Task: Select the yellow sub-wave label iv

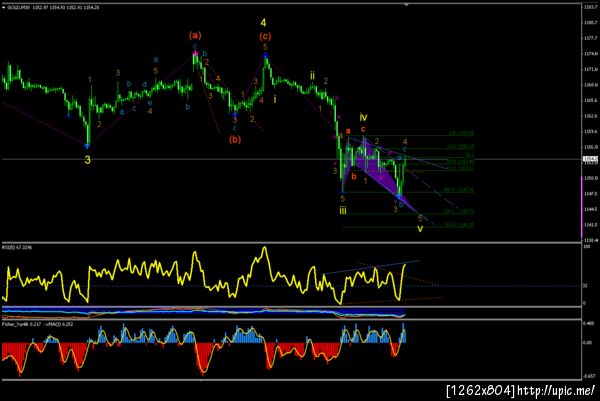Action: [x=364, y=117]
